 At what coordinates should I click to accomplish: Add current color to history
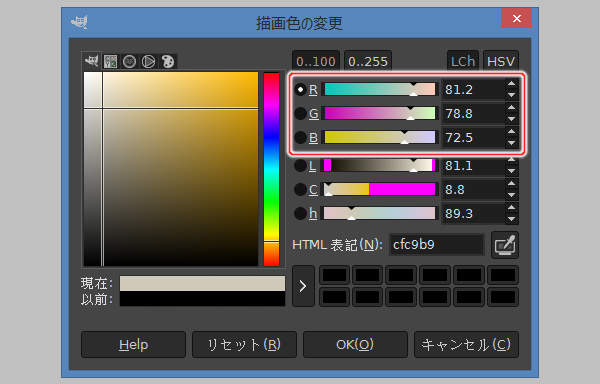(303, 286)
